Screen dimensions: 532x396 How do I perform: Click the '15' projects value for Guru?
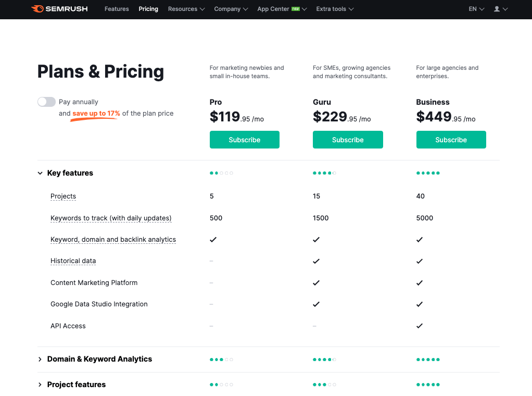coord(316,196)
